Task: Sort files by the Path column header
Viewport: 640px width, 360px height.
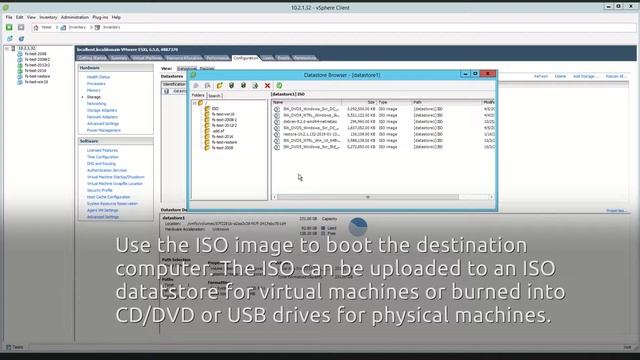Action: pos(447,102)
